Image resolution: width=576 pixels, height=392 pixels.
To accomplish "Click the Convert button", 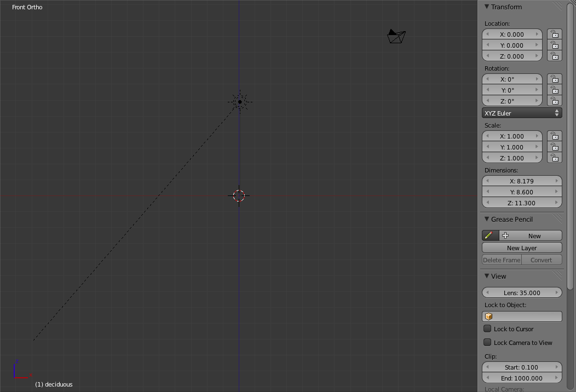I will 542,260.
